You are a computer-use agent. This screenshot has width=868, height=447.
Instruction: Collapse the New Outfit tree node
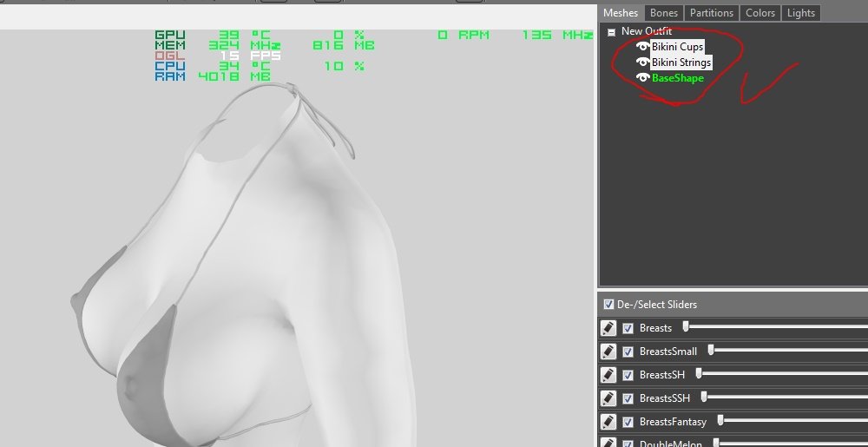pos(611,32)
